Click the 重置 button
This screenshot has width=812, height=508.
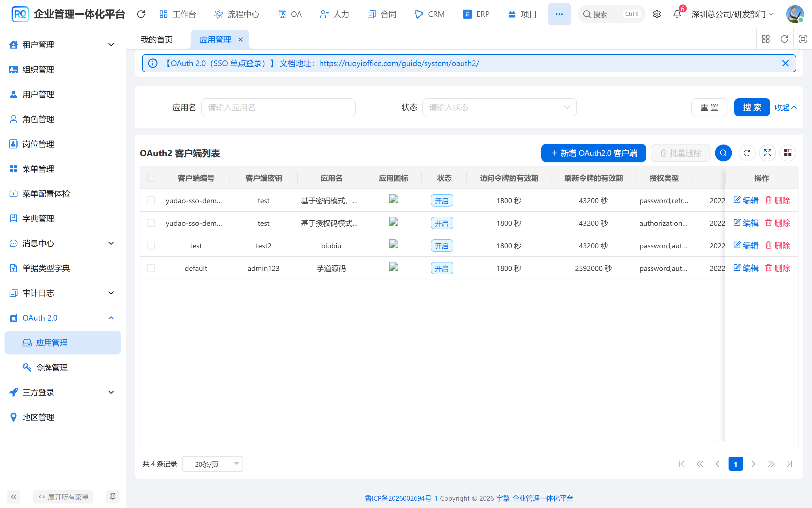tap(709, 108)
